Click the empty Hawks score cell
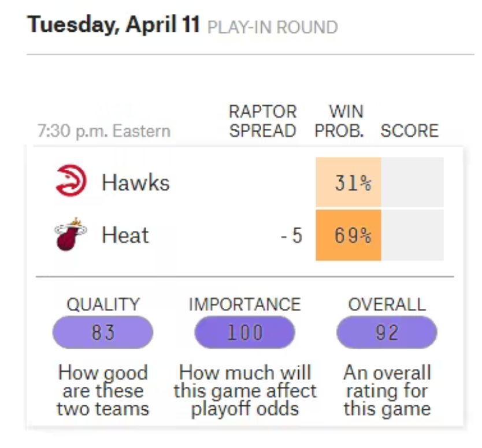482x448 pixels. tap(413, 182)
